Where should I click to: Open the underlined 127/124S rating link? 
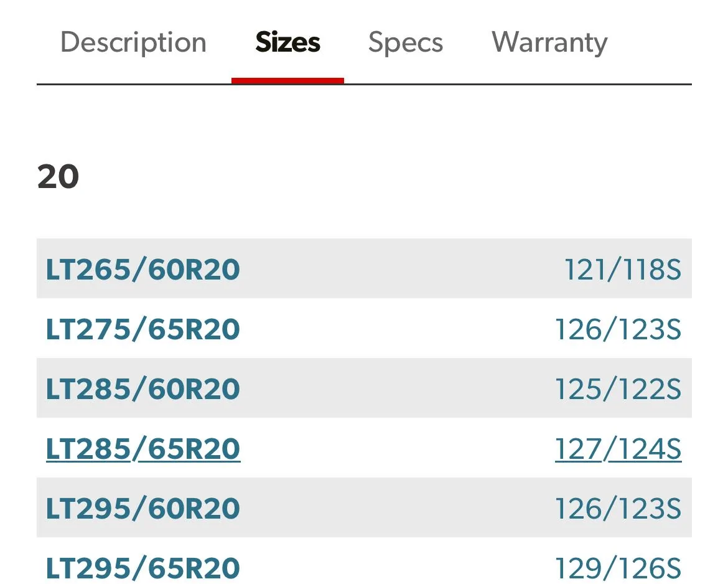(x=618, y=449)
